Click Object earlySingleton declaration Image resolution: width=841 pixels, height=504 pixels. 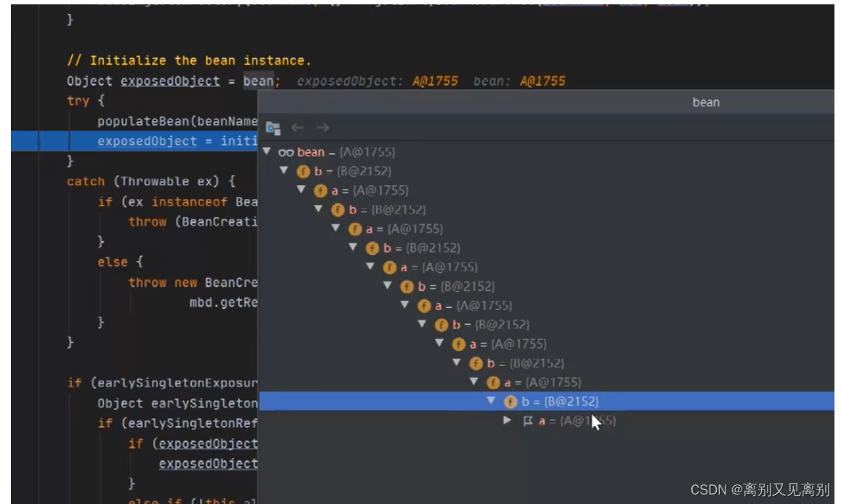177,403
